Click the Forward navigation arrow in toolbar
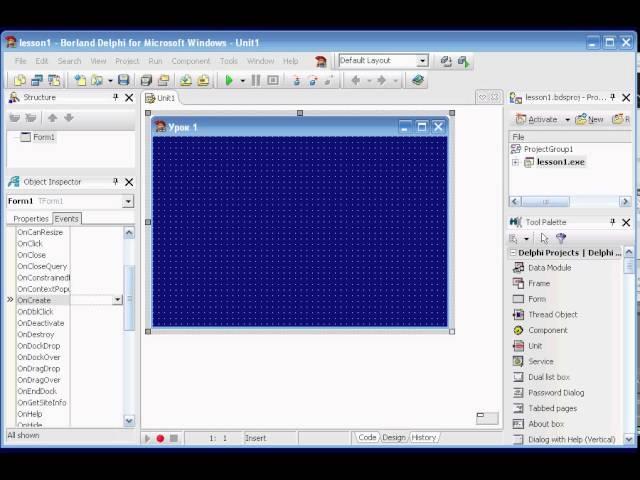This screenshot has height=480, width=640. 382,80
